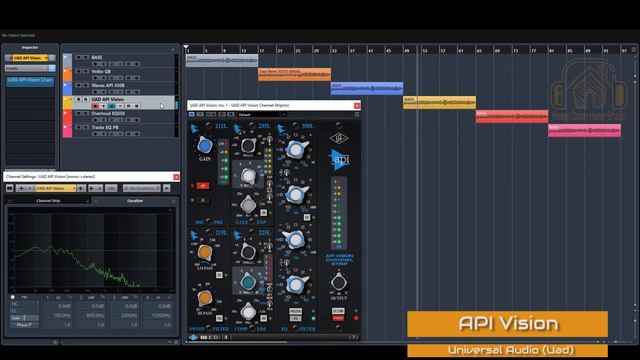Toggle the Phase 0° button
Screen dimensions: 640x360
pyautogui.click(x=24, y=325)
